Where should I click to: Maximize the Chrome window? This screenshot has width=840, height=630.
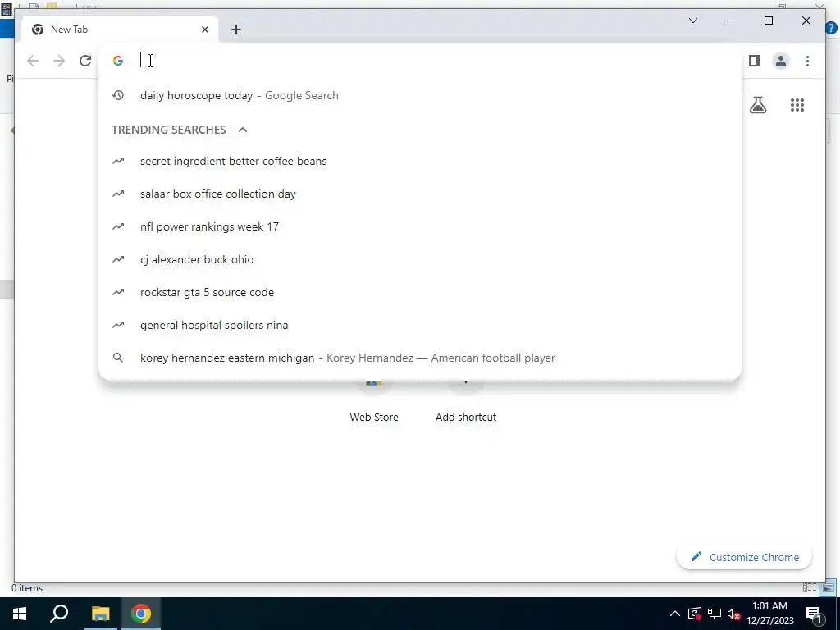[768, 21]
